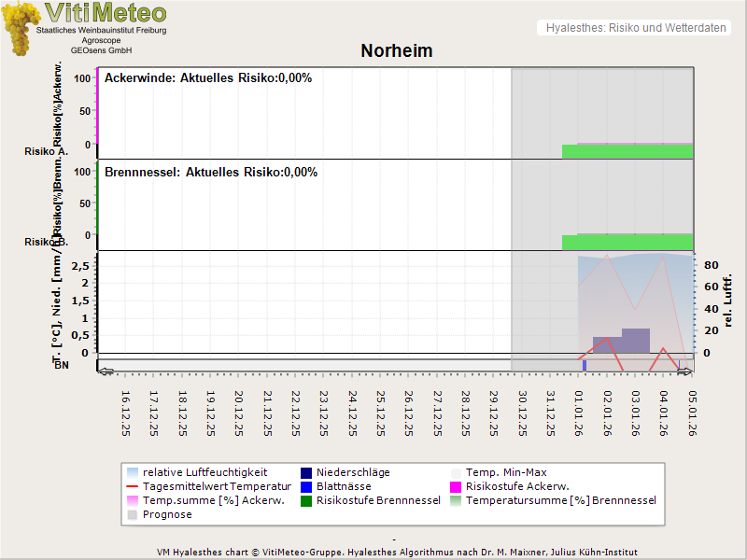Click the VitiMeteo title text

pyautogui.click(x=106, y=13)
